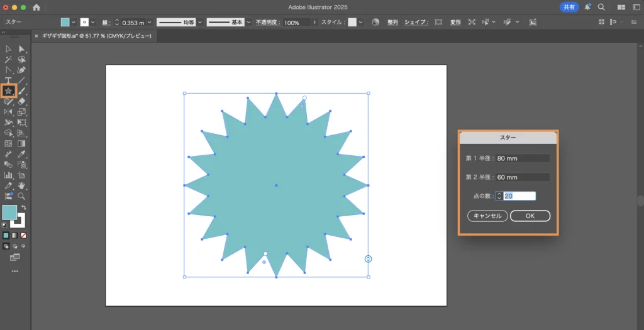Reset to default fill and stroke

(x=6, y=224)
